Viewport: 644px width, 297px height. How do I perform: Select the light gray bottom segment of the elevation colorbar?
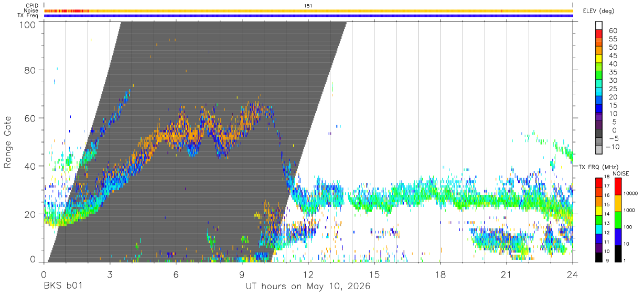[599, 150]
